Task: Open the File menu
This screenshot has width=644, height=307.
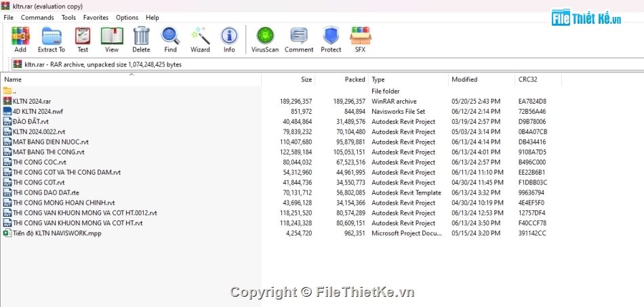Action: coord(8,17)
